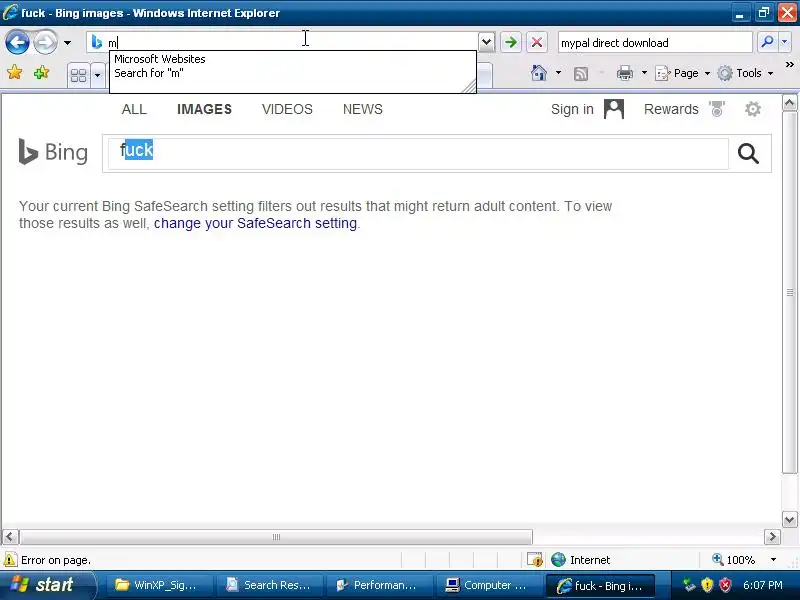Switch to the ALL results tab

pyautogui.click(x=134, y=109)
